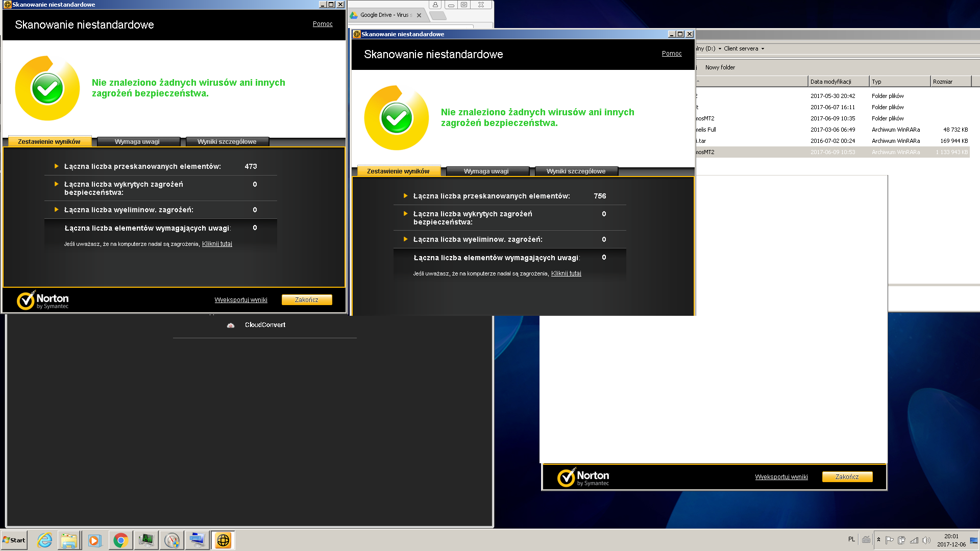Select the Norton globe taskbar button

tap(223, 540)
